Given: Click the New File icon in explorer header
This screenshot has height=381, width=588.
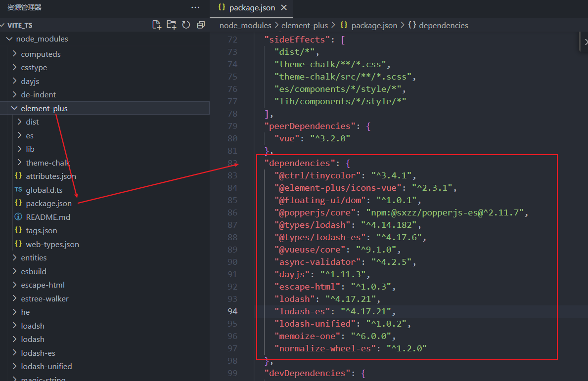Looking at the screenshot, I should coord(156,25).
